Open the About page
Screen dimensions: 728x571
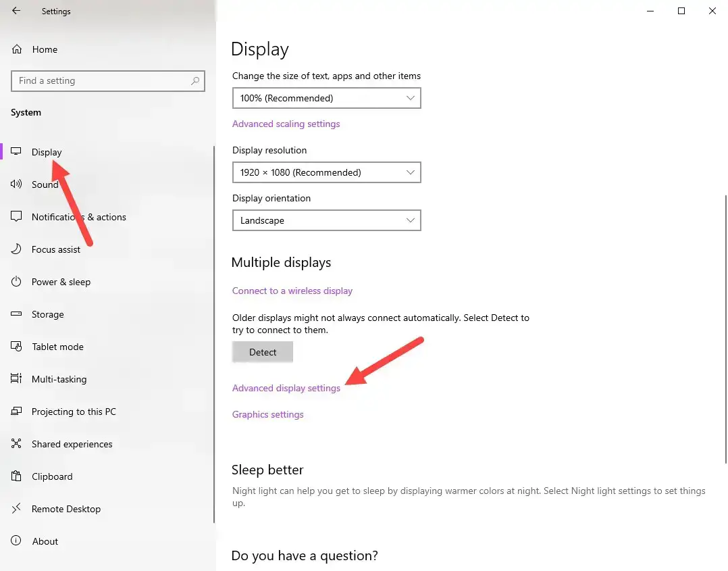[x=45, y=541]
